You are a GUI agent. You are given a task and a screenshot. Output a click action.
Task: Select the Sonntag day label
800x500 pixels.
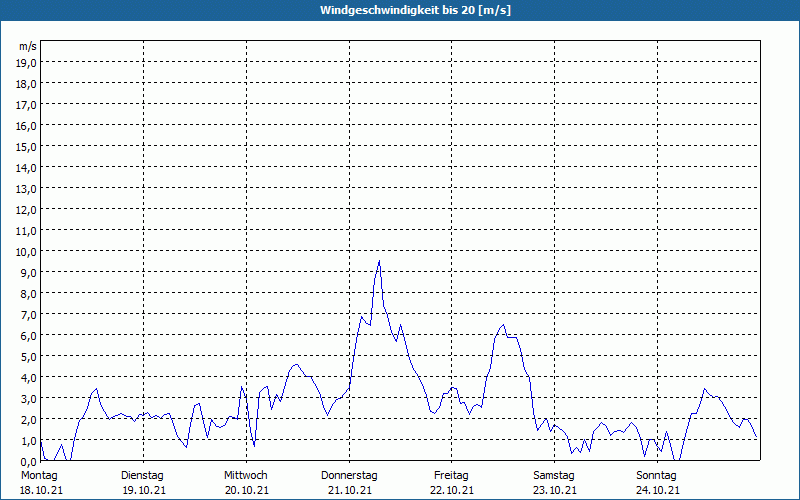point(657,476)
